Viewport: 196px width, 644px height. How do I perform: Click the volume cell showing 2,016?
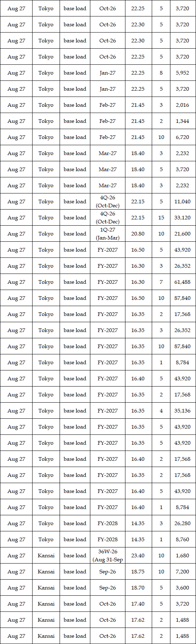coord(182,105)
